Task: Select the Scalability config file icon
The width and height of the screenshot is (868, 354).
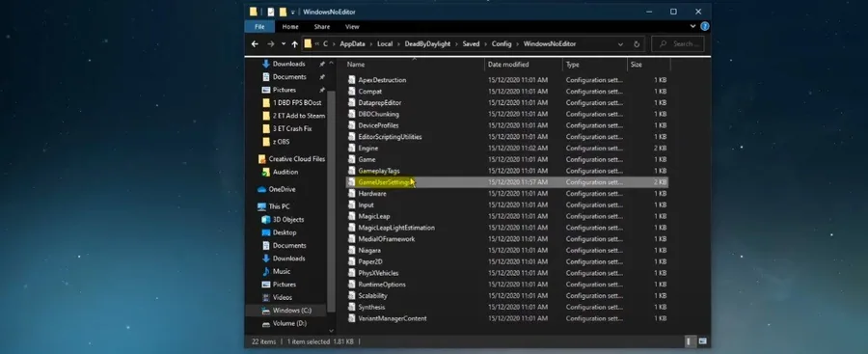Action: click(x=351, y=296)
